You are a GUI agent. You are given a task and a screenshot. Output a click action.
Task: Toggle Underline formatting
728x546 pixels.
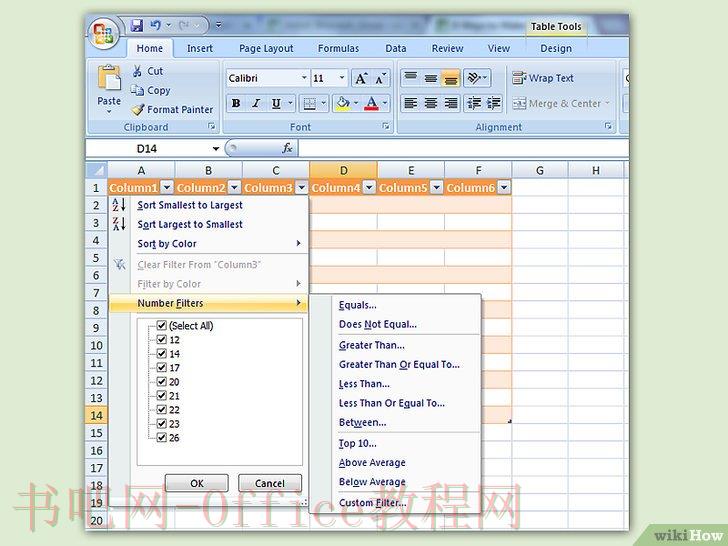tap(276, 103)
